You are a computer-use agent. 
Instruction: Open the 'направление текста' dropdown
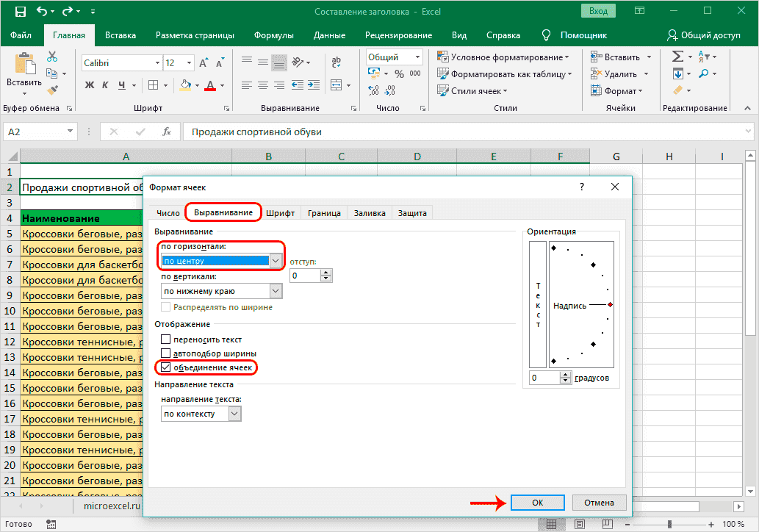click(x=234, y=414)
